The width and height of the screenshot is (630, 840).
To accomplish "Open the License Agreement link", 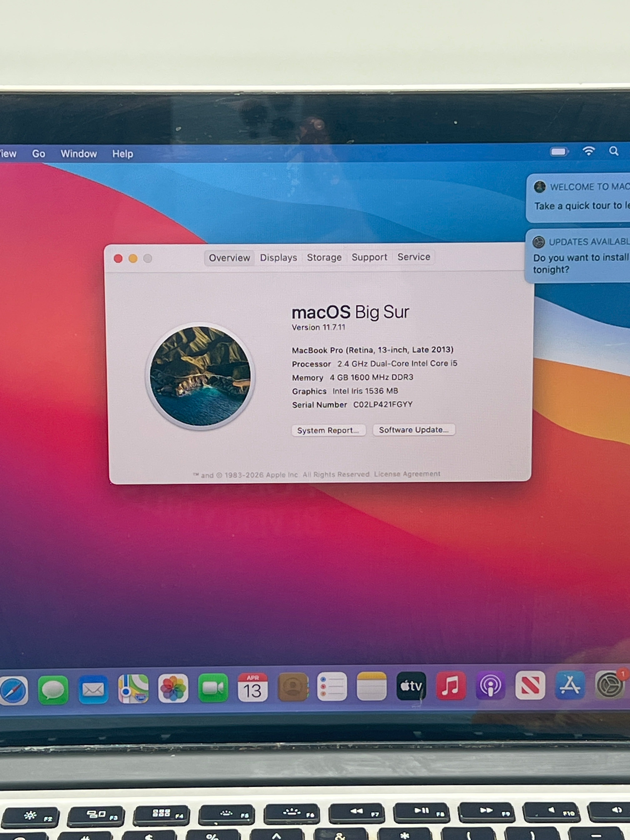I will 407,474.
